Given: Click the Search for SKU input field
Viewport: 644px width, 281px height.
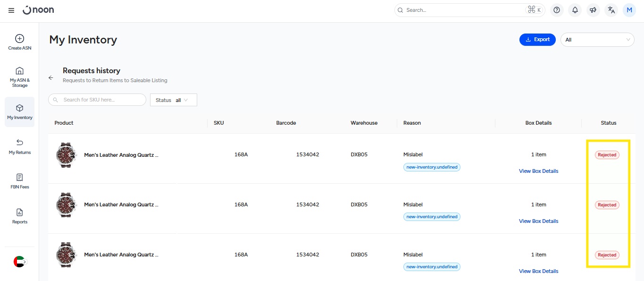Looking at the screenshot, I should [x=97, y=100].
